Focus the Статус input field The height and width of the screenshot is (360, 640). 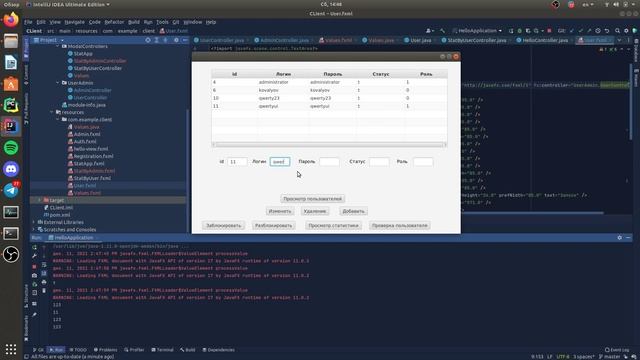point(379,162)
